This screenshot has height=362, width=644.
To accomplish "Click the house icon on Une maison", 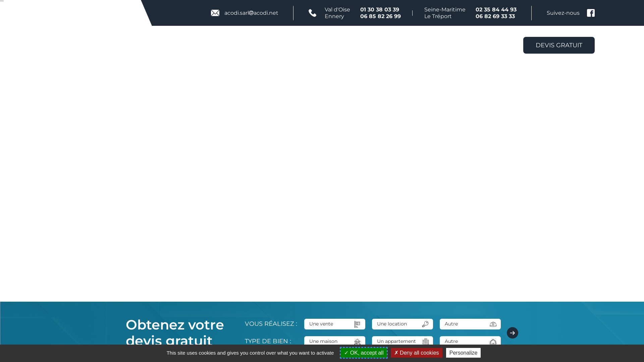I will (x=357, y=342).
